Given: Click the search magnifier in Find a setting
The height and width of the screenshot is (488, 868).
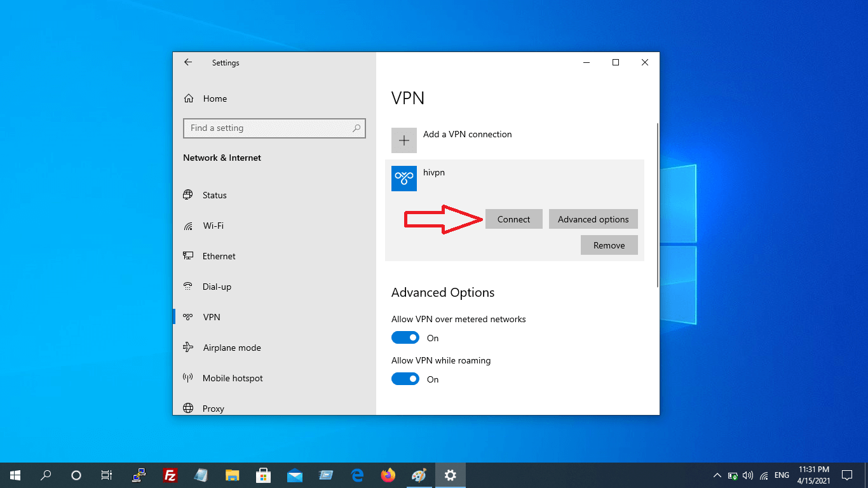Looking at the screenshot, I should pyautogui.click(x=357, y=128).
